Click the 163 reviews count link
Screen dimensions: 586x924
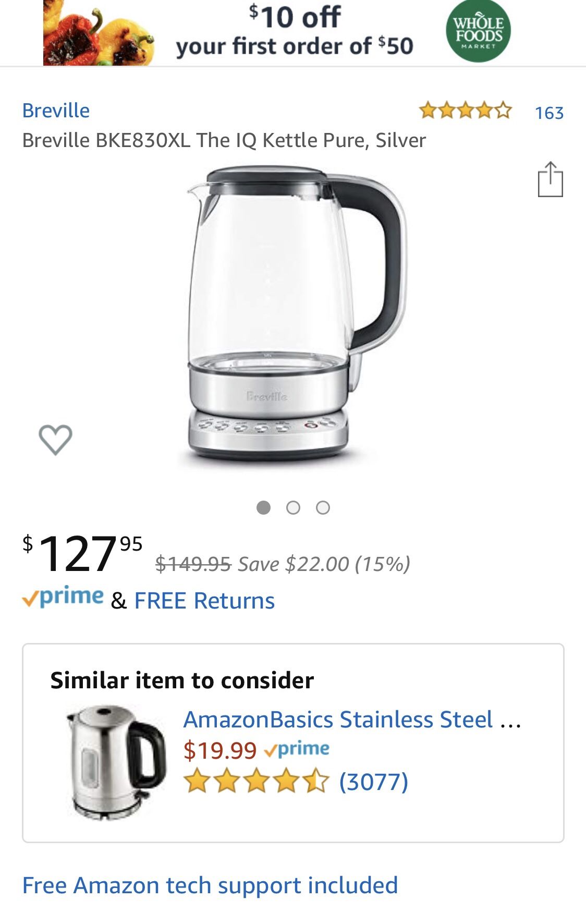[548, 111]
